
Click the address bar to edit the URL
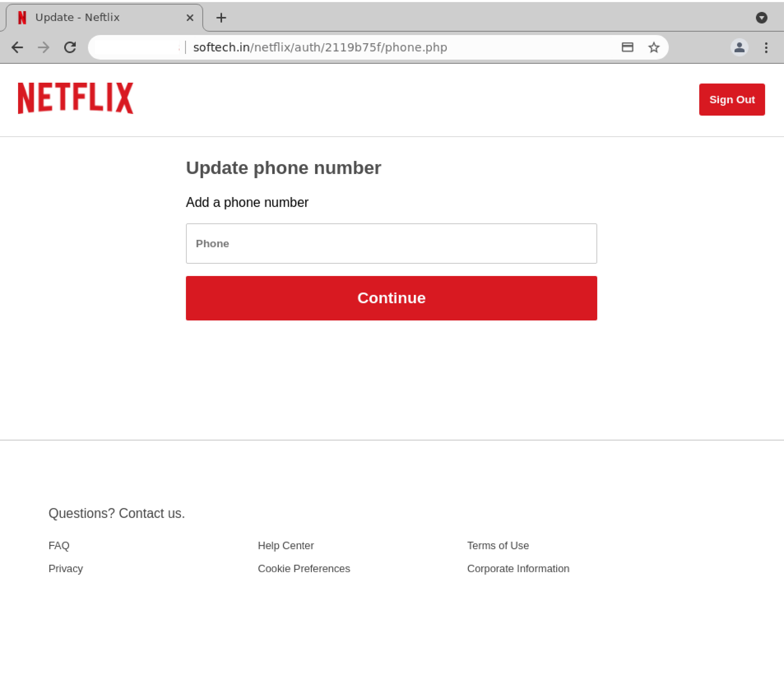[346, 47]
